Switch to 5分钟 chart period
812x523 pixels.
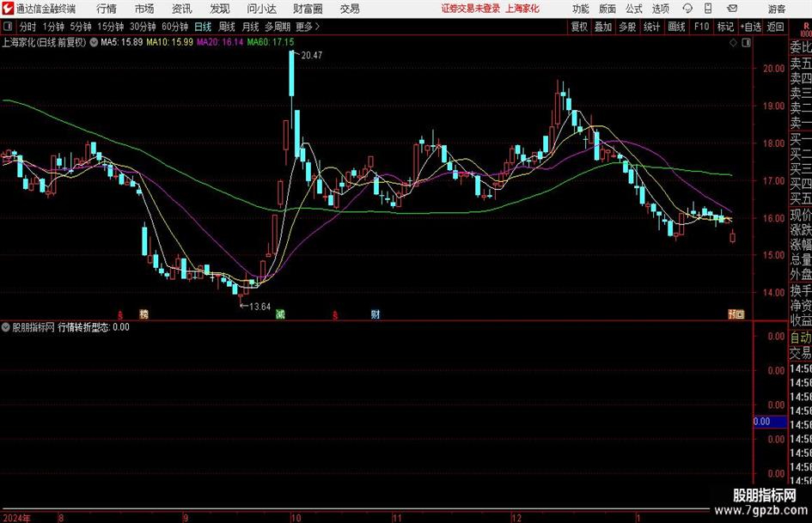coord(81,27)
